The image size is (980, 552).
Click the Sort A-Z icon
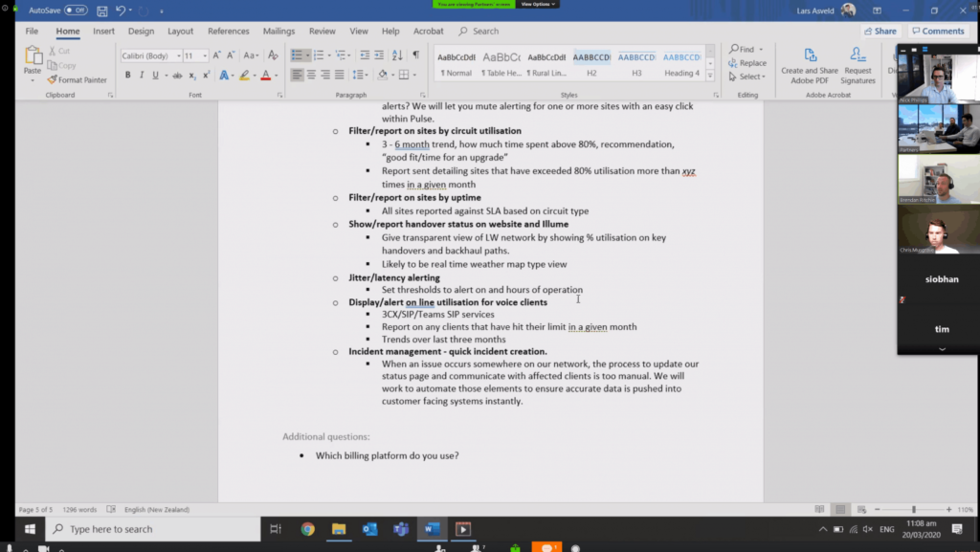pos(398,55)
